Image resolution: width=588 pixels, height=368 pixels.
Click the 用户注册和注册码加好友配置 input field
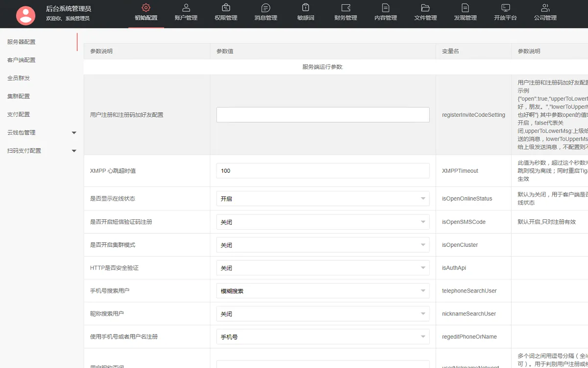pyautogui.click(x=322, y=115)
